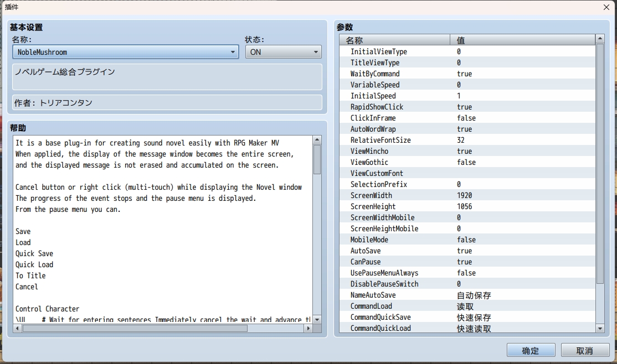Click the parameter list scroll up arrow
The height and width of the screenshot is (364, 617).
point(600,39)
